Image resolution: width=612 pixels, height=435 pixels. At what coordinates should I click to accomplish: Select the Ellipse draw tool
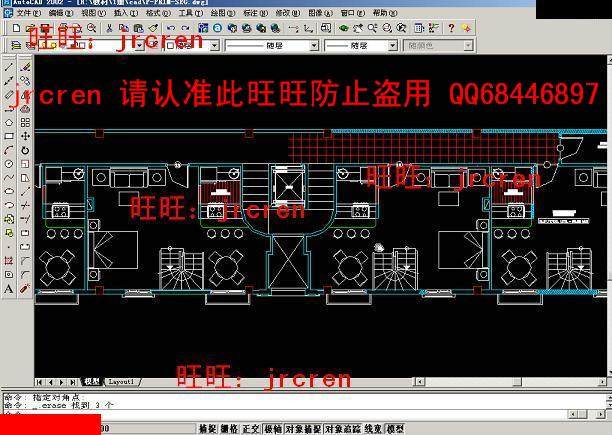(9, 192)
